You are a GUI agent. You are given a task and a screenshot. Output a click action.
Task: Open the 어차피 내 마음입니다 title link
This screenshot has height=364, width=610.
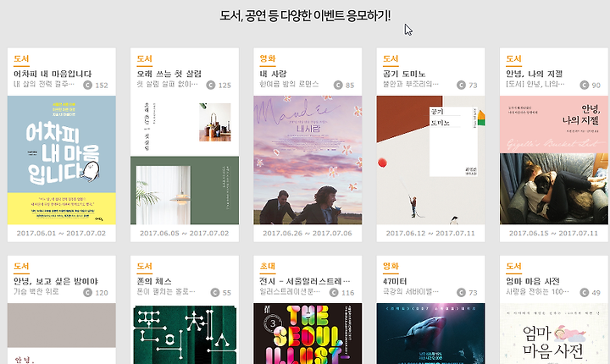[53, 74]
